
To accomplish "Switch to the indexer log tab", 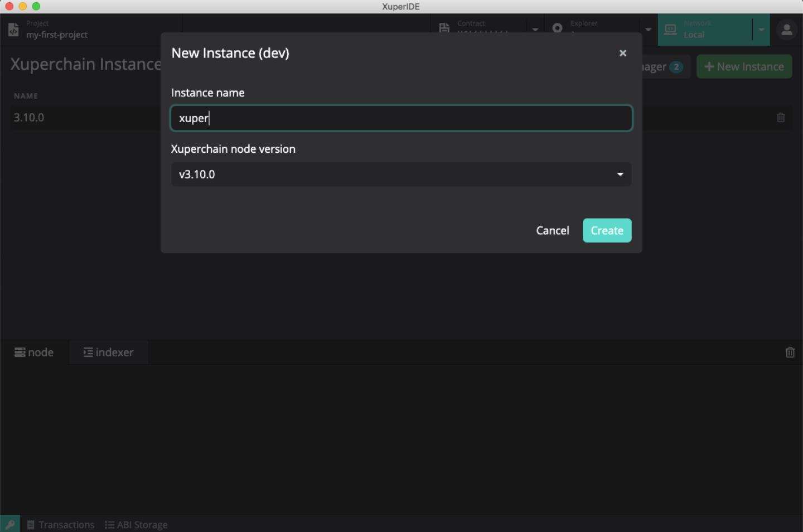I will pyautogui.click(x=109, y=352).
